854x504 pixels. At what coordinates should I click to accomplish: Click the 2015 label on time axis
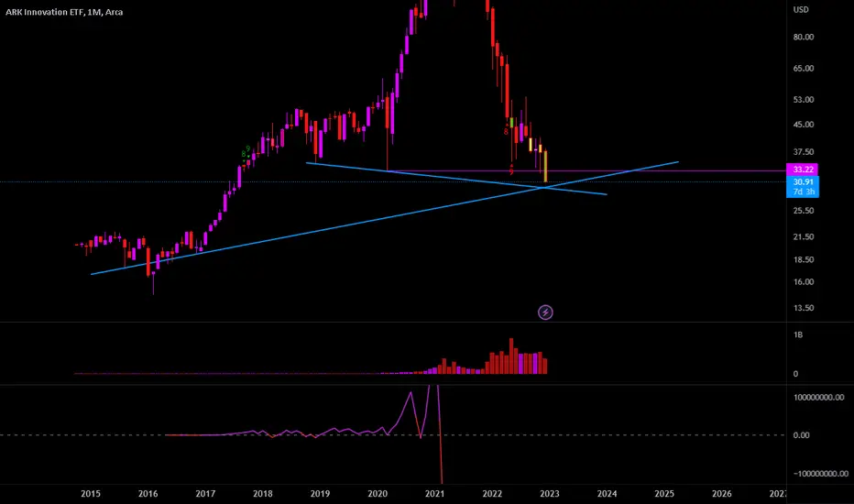(91, 494)
